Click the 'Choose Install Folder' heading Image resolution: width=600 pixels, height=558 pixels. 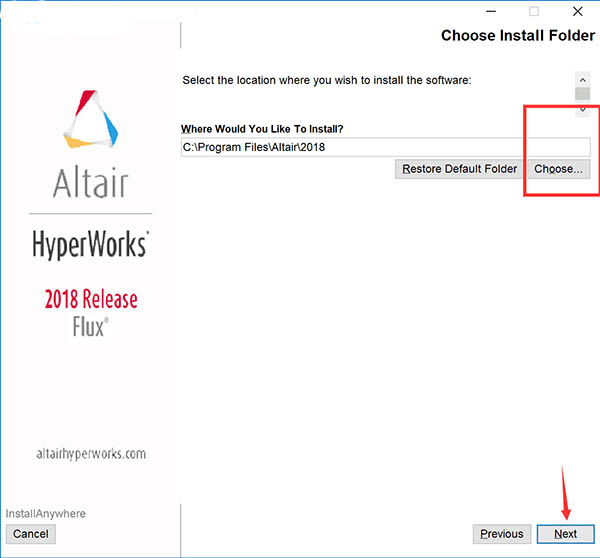tap(518, 35)
